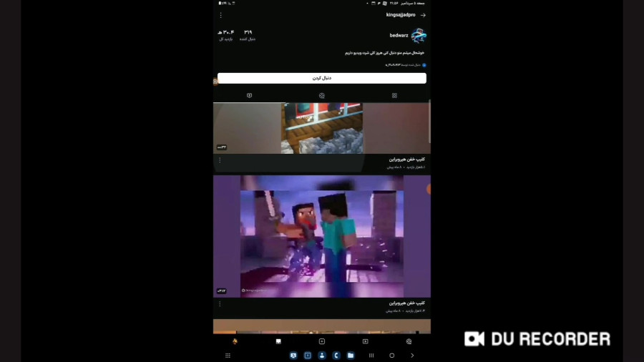
Task: Switch to the videos list tab
Action: [x=249, y=96]
